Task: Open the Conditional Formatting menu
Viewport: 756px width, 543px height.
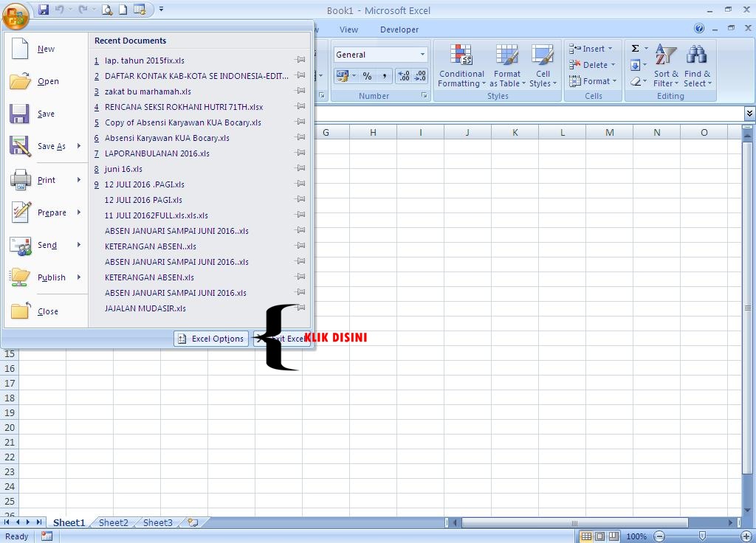Action: click(x=461, y=66)
